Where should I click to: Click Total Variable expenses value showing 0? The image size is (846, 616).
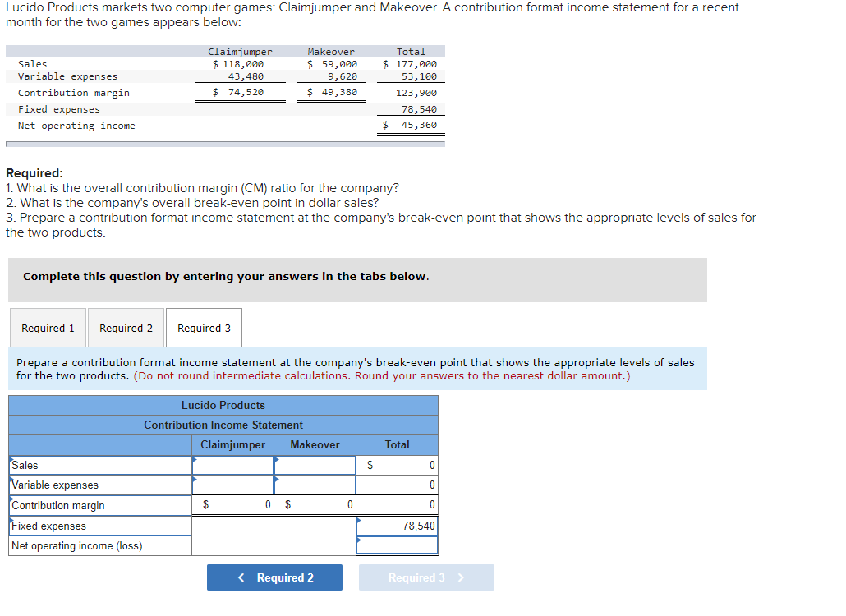click(x=397, y=485)
